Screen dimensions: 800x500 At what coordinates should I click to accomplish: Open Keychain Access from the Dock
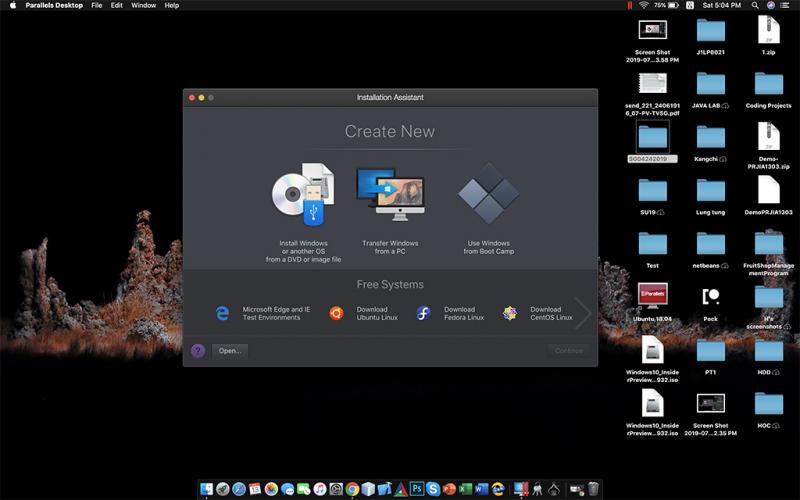pos(537,489)
